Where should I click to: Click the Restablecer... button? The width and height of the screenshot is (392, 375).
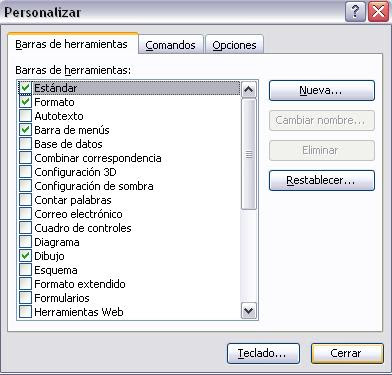point(322,180)
